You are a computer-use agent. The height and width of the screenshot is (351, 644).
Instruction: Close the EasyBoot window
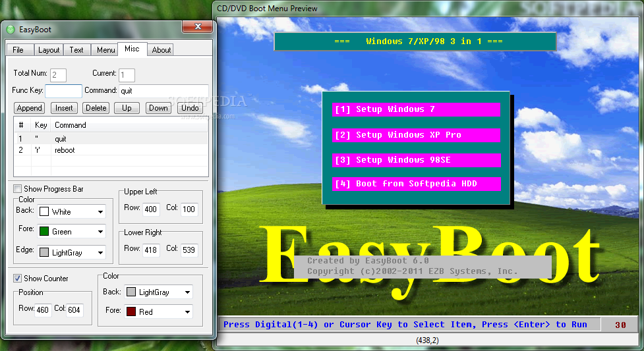(198, 27)
